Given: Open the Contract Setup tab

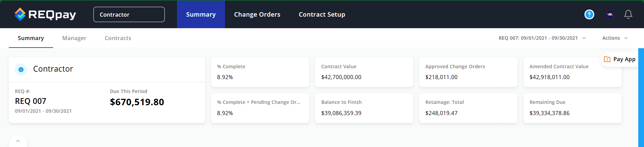Looking at the screenshot, I should coord(322,14).
